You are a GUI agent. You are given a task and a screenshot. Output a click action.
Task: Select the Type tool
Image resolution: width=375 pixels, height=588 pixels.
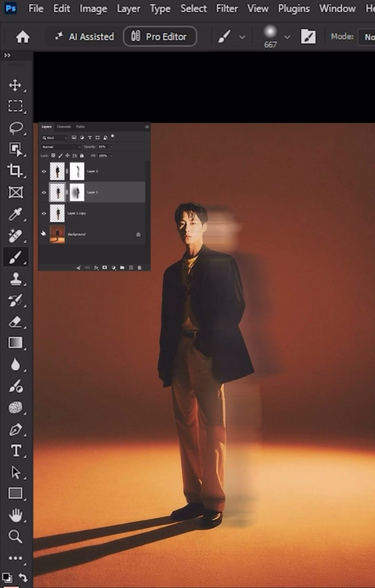[x=15, y=451]
